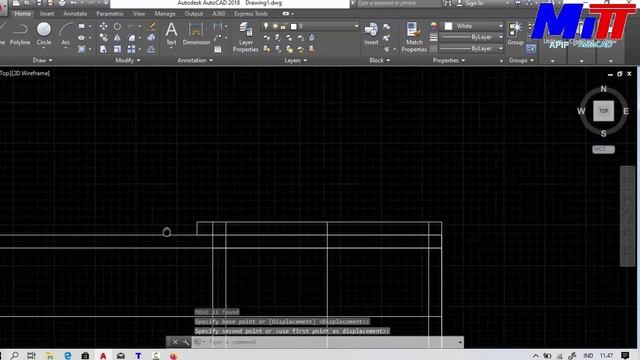
Task: Toggle layer 0 lock icon
Action: (283, 27)
